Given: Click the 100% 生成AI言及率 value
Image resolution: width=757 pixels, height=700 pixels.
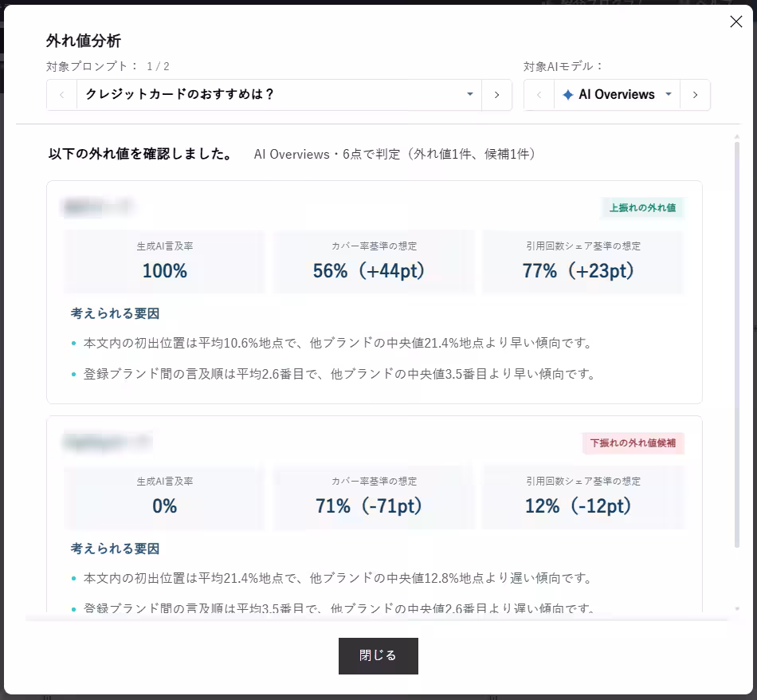Looking at the screenshot, I should click(165, 270).
